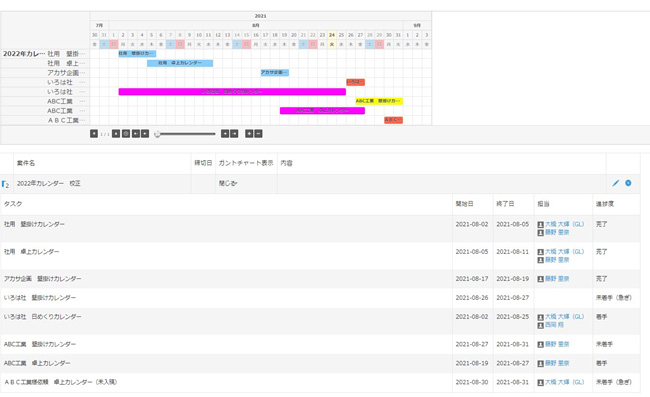Select the 2022年カレンダー 校正 project name

49,183
